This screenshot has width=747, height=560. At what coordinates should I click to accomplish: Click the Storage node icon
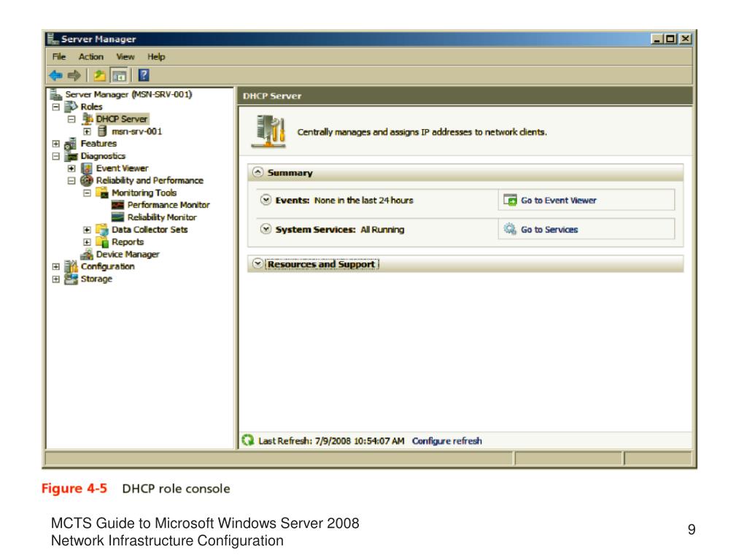click(x=71, y=279)
